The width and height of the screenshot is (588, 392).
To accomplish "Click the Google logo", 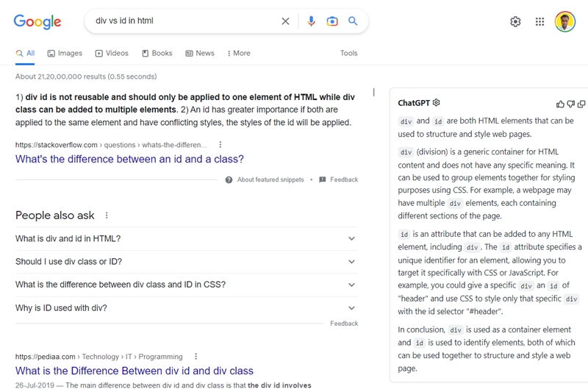I will click(x=37, y=22).
